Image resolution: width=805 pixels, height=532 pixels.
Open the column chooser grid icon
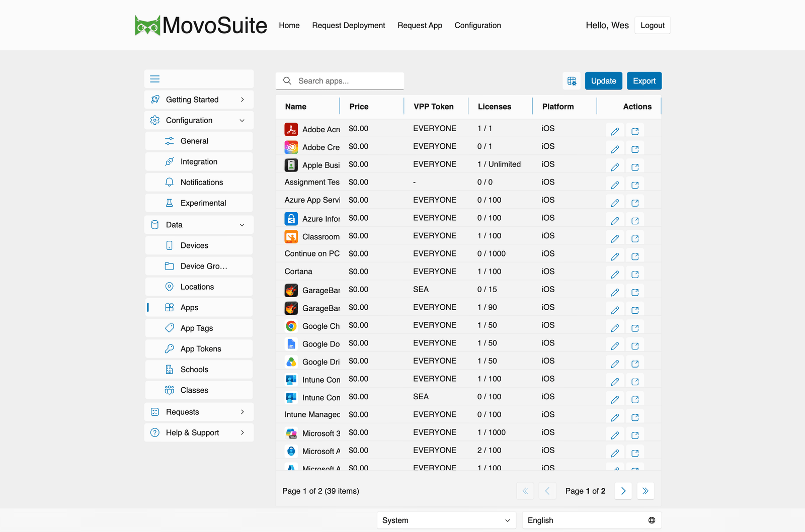click(572, 81)
